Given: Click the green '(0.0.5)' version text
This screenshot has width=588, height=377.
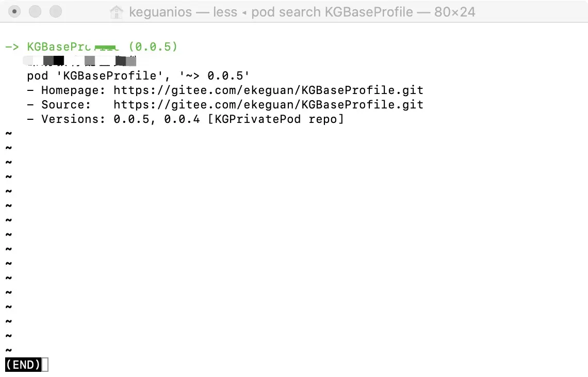Looking at the screenshot, I should click(x=153, y=47).
